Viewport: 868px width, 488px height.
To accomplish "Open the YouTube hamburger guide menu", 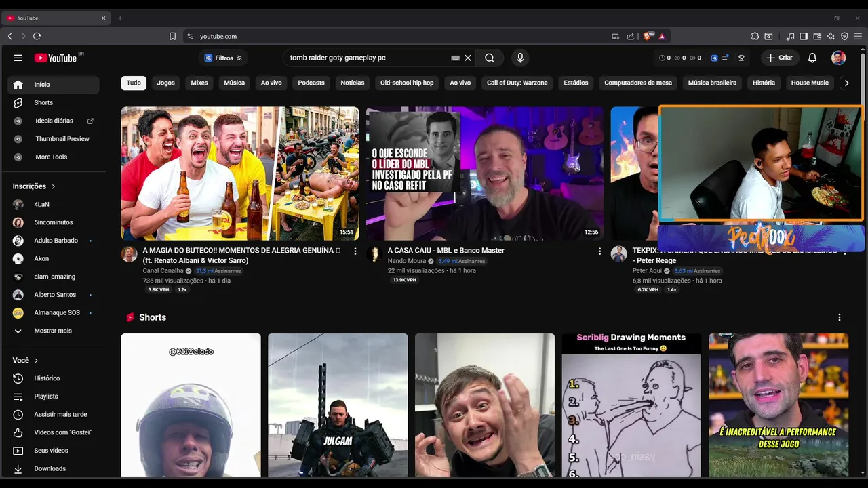I will tap(18, 58).
